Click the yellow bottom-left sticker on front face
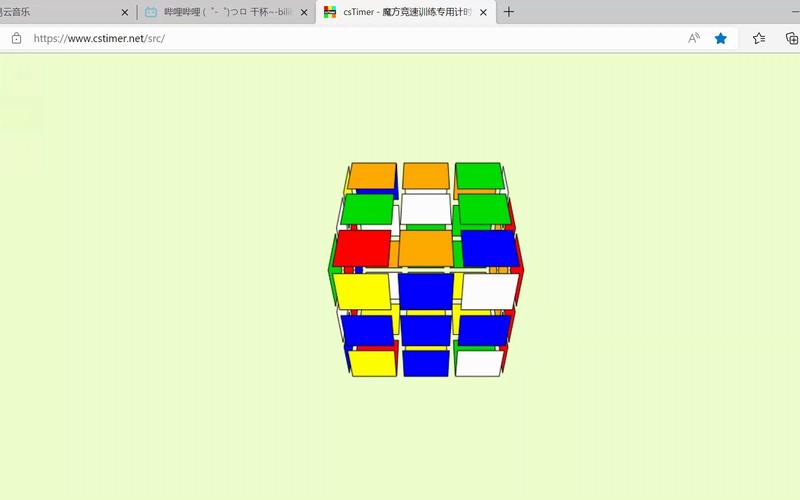 coord(372,362)
